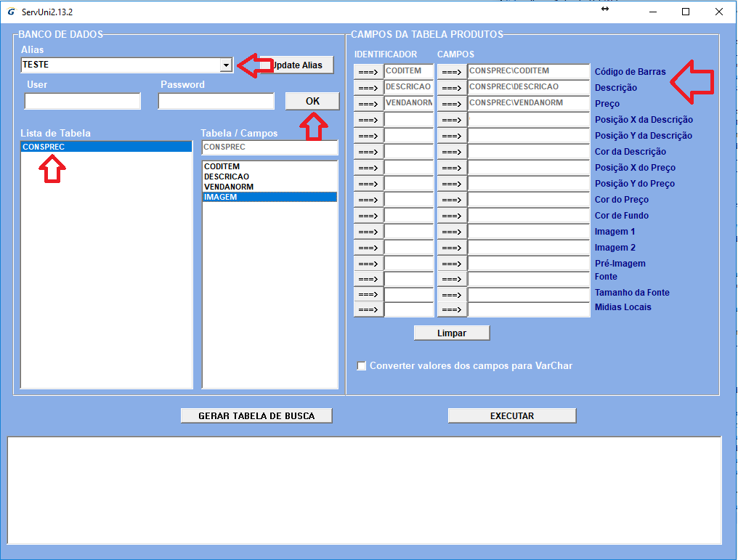Click the OK button
738x560 pixels.
pos(312,101)
